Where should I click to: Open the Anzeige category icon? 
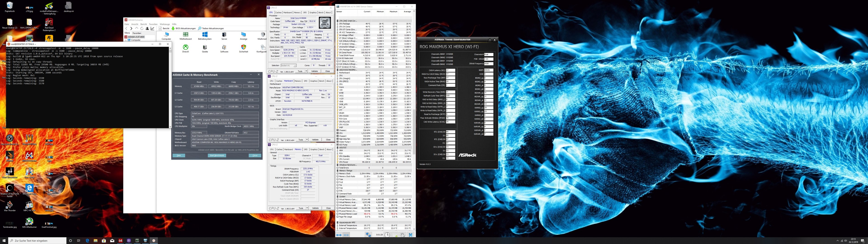pyautogui.click(x=244, y=36)
